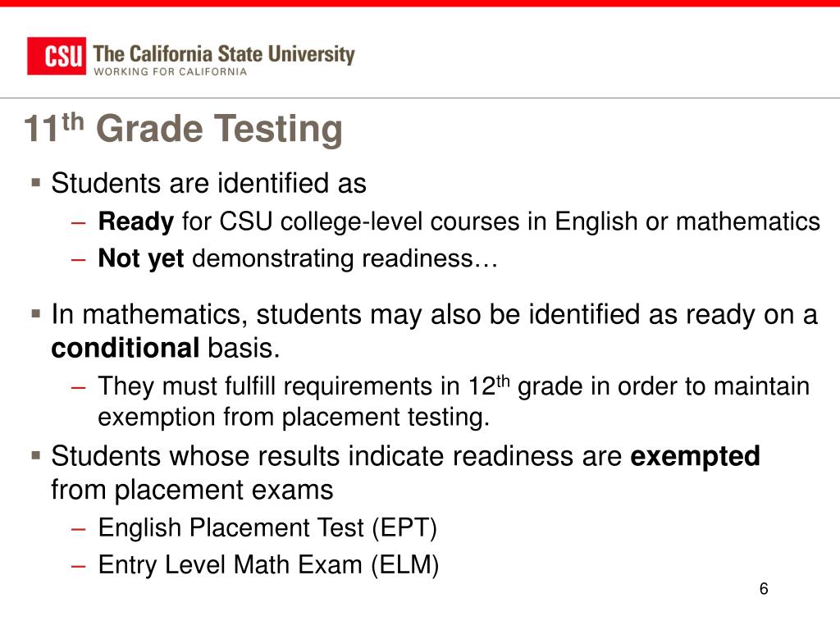Image resolution: width=840 pixels, height=630 pixels.
Task: Click The California State University title text
Action: 224,54
